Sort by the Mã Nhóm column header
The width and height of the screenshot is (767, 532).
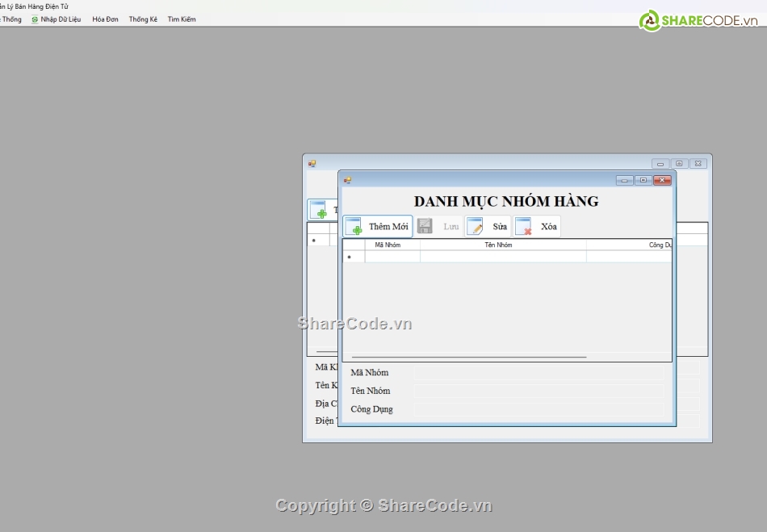[392, 245]
